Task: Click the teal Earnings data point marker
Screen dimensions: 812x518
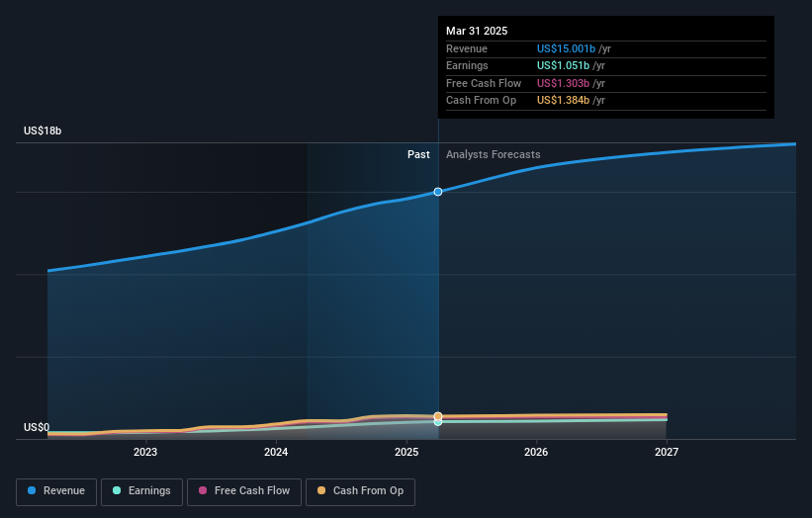Action: click(438, 422)
